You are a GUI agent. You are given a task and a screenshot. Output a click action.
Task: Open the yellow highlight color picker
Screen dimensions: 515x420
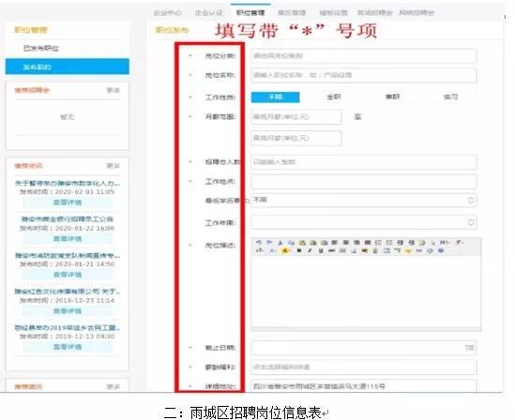(x=285, y=250)
